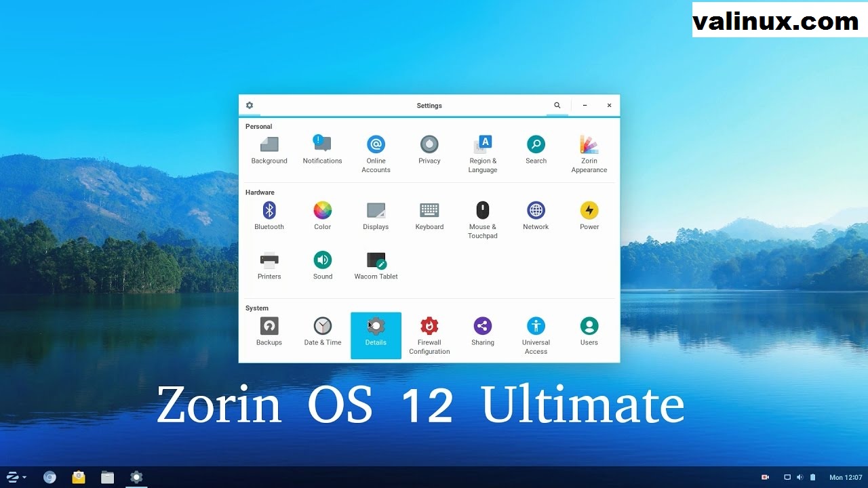Image resolution: width=868 pixels, height=488 pixels.
Task: Open the Privacy settings
Action: pos(429,150)
